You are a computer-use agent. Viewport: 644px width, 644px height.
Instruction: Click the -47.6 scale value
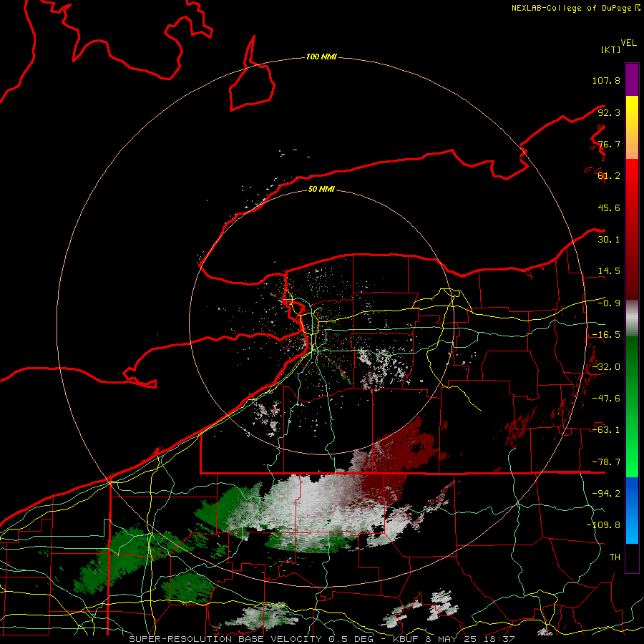click(x=606, y=399)
